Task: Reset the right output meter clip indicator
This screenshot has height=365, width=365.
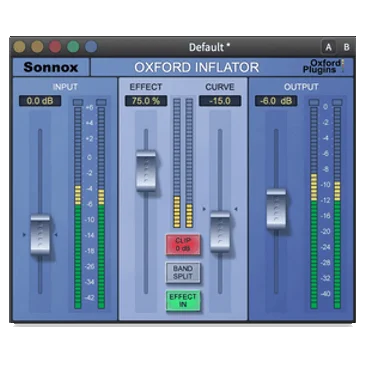Action: pos(337,102)
